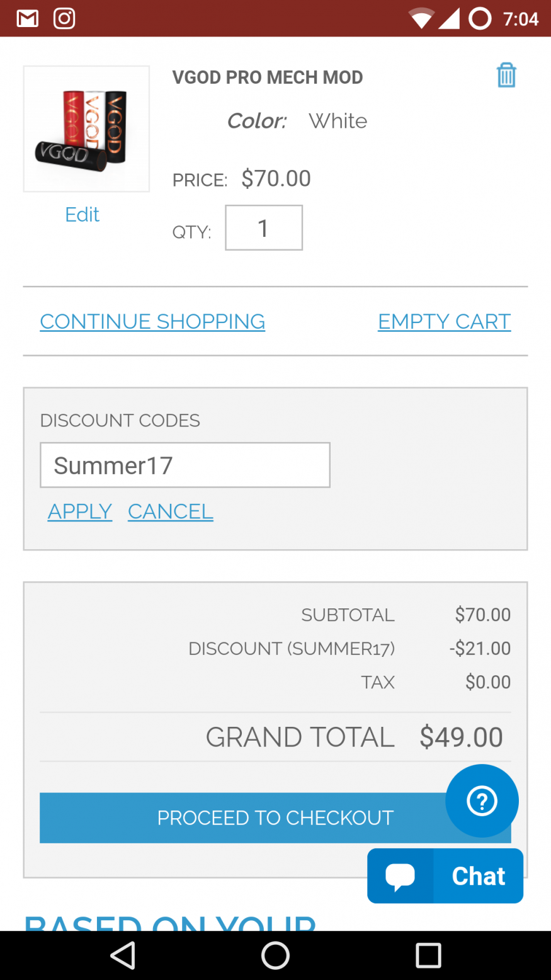Follow the CONTINUE SHOPPING link
Viewport: 551px width, 980px height.
click(x=152, y=321)
